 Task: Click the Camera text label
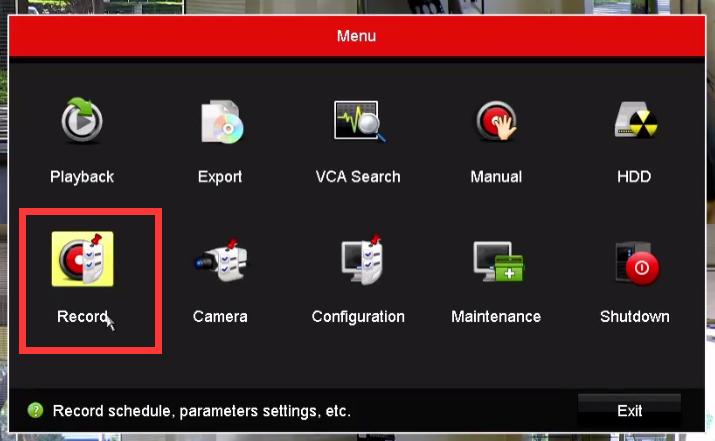[x=220, y=316]
